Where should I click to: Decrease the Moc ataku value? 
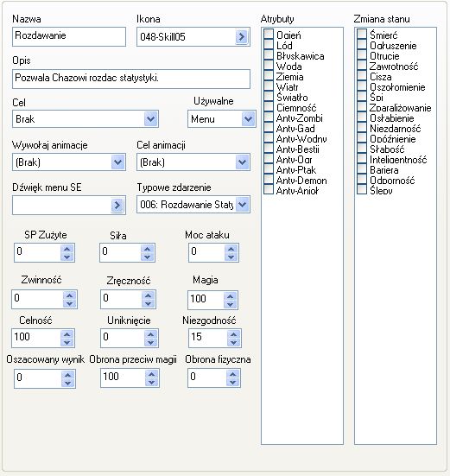tap(231, 257)
